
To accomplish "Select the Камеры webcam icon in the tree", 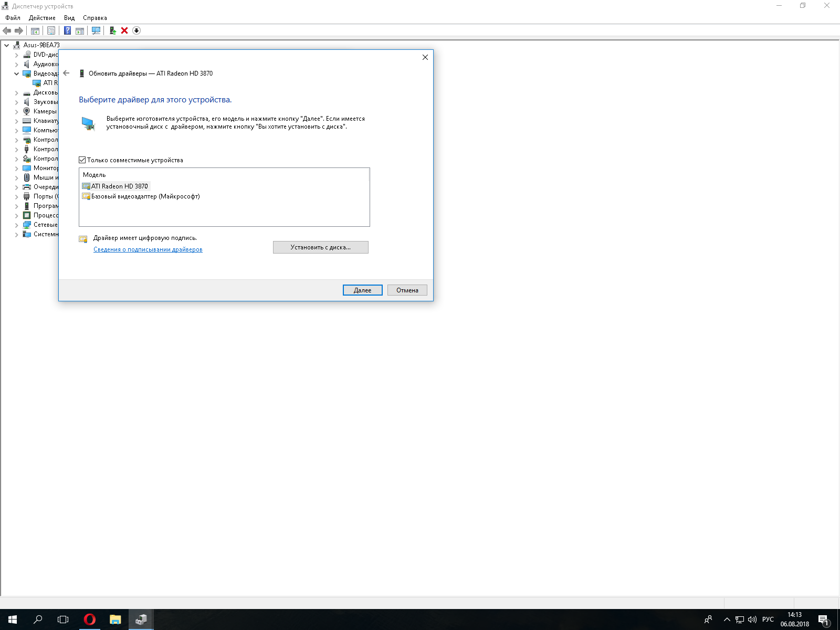I will 27,111.
